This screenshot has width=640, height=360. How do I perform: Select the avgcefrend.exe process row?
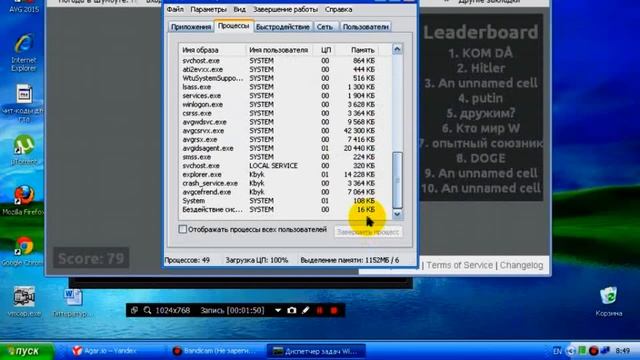click(x=278, y=192)
